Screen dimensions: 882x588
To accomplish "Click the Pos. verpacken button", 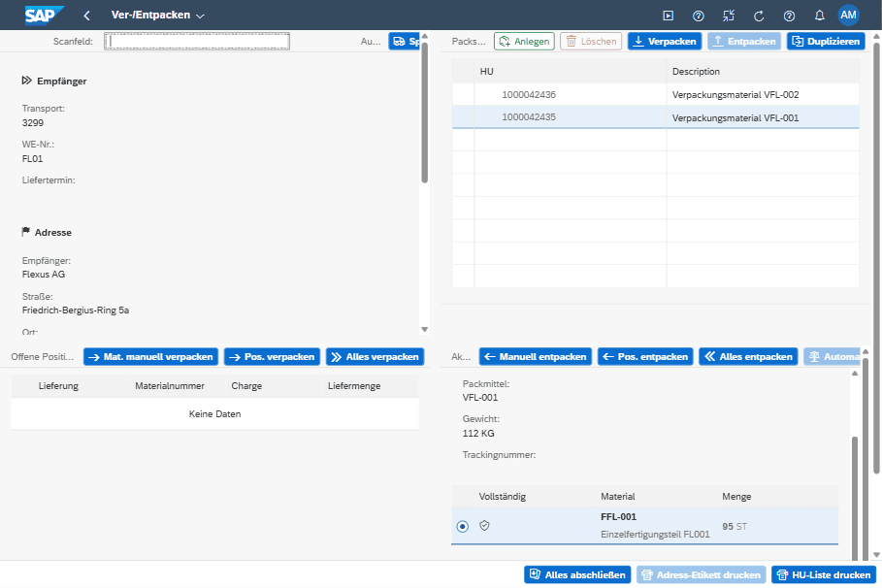I will point(273,357).
